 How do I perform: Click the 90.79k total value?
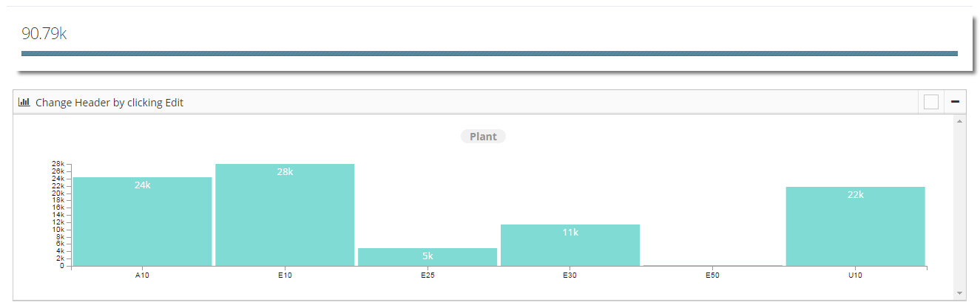44,33
